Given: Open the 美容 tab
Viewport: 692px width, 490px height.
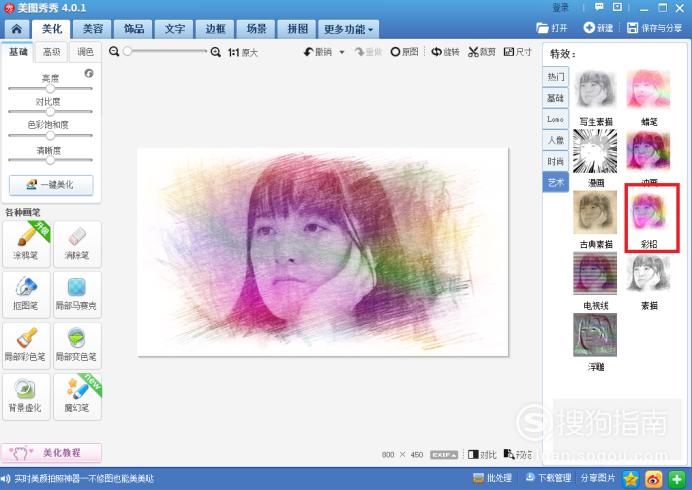Looking at the screenshot, I should [x=93, y=29].
